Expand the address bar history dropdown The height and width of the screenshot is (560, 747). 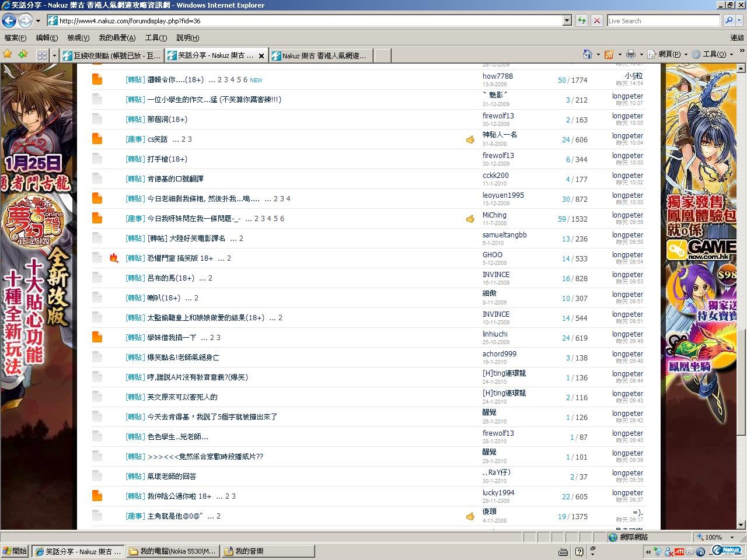(567, 21)
